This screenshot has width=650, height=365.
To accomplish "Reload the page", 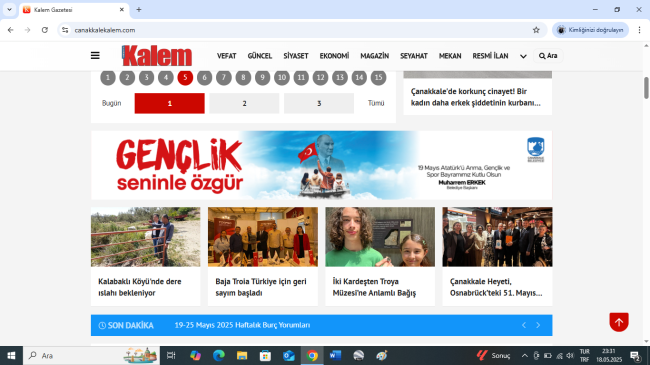I will (x=45, y=30).
